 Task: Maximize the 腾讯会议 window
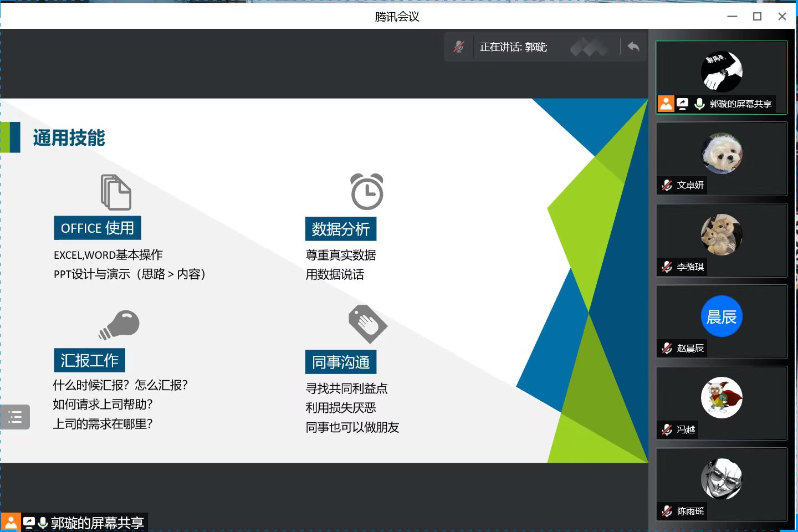point(757,17)
